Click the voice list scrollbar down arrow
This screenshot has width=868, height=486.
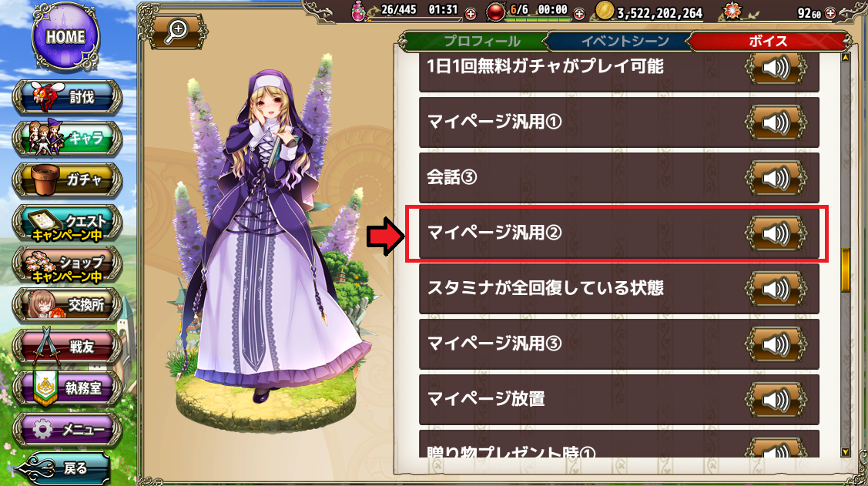coord(845,452)
